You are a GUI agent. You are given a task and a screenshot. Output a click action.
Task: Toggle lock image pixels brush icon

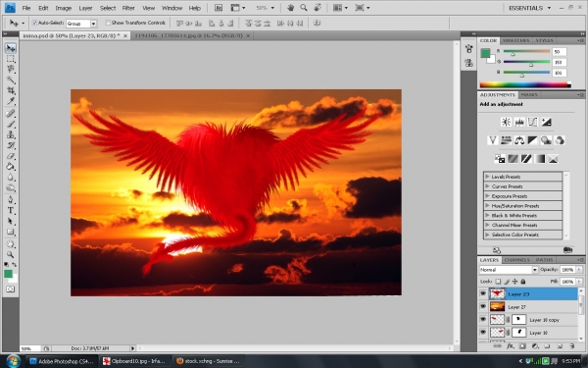pos(507,282)
